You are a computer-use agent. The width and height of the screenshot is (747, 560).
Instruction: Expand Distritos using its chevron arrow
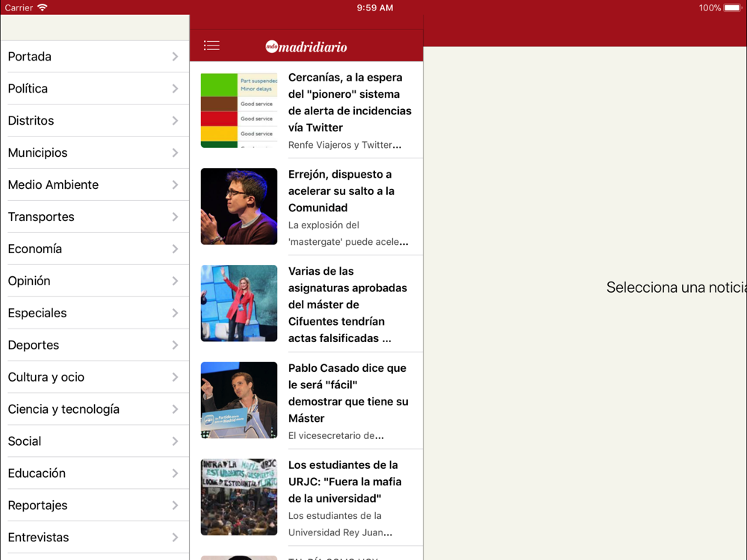pos(175,121)
